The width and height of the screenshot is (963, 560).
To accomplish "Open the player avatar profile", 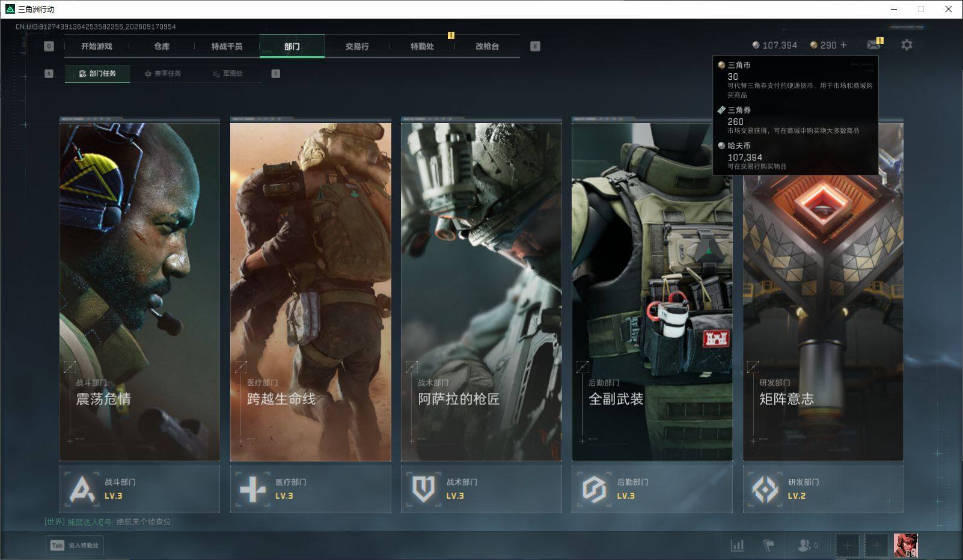I will [905, 546].
